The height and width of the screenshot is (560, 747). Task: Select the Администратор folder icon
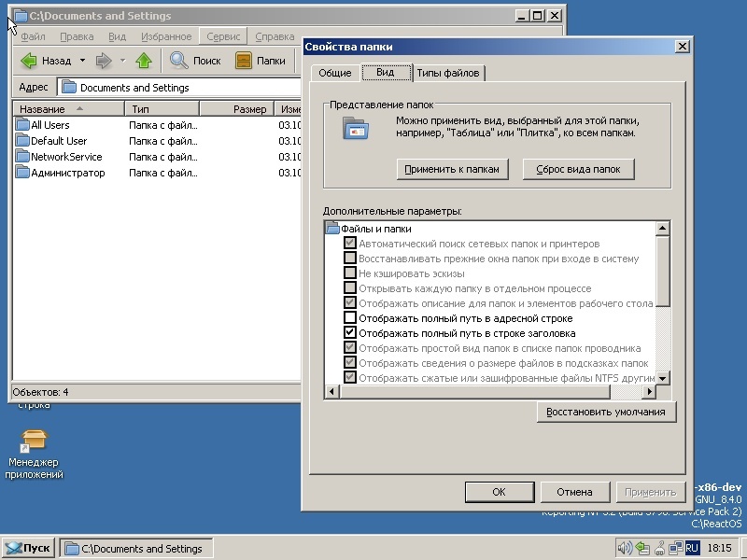21,172
